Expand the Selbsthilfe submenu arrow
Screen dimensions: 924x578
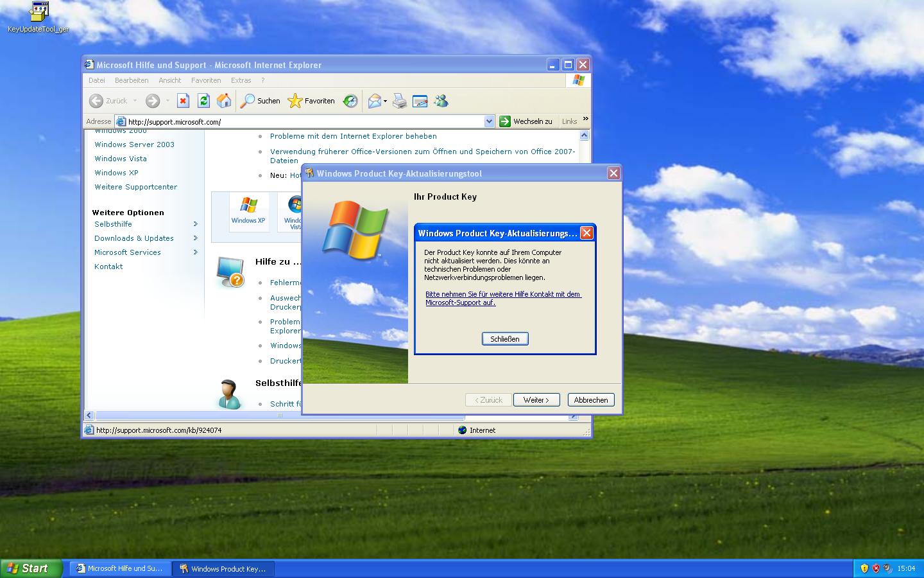195,224
